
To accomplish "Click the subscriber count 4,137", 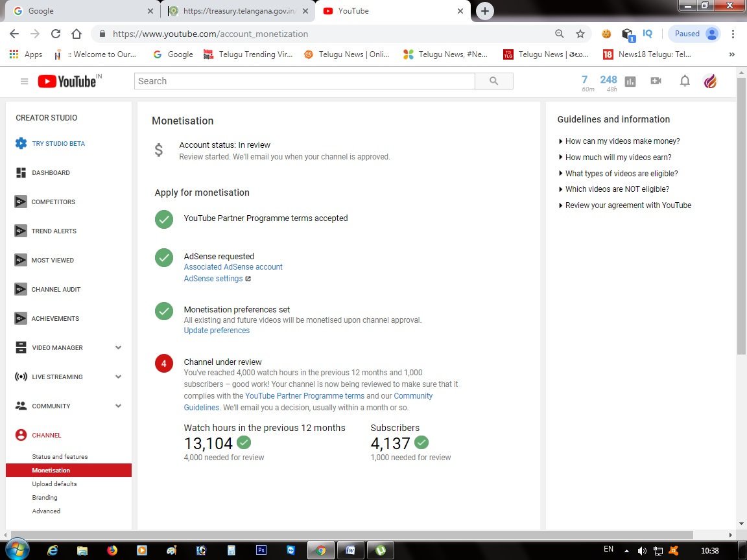I will (390, 443).
